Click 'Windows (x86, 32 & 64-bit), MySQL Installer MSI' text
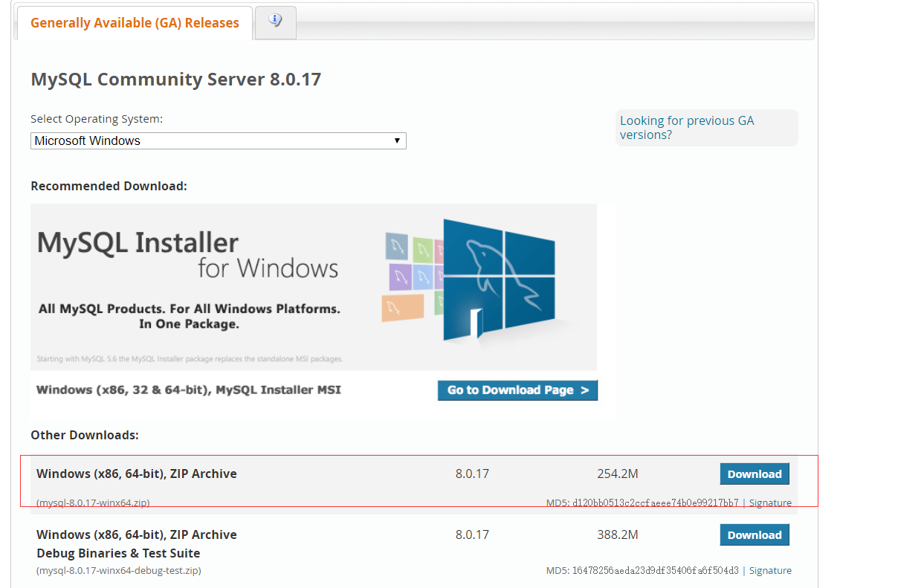 [x=189, y=390]
